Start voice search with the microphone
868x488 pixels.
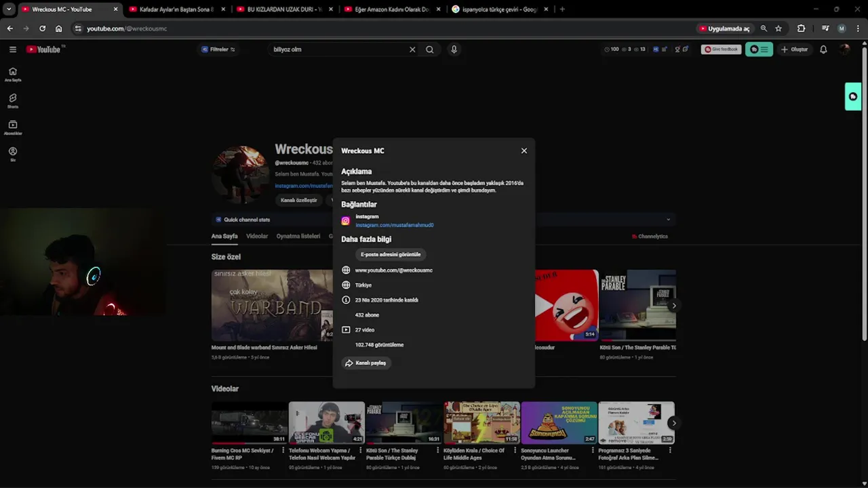[454, 49]
